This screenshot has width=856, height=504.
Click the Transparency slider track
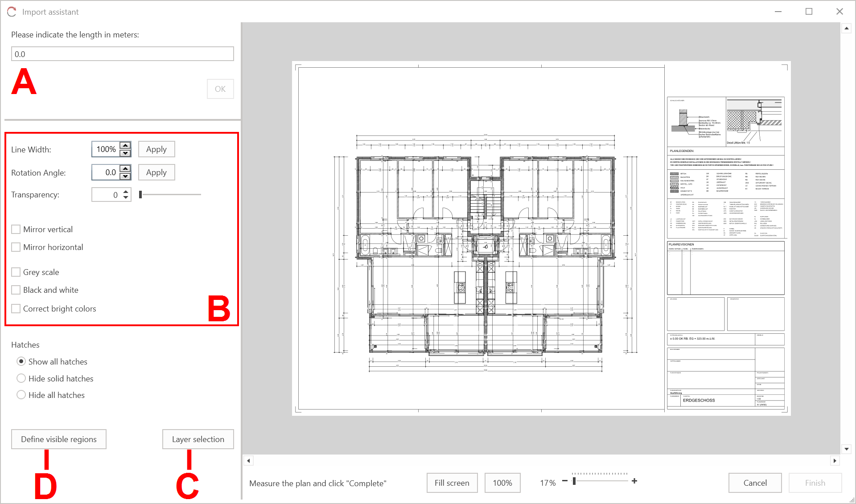point(172,195)
